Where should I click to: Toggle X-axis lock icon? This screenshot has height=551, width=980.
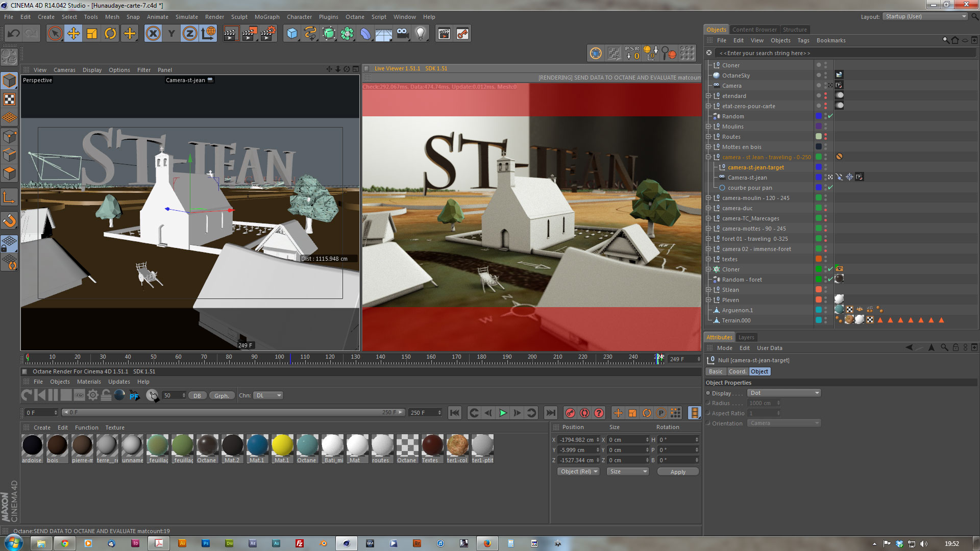point(153,34)
